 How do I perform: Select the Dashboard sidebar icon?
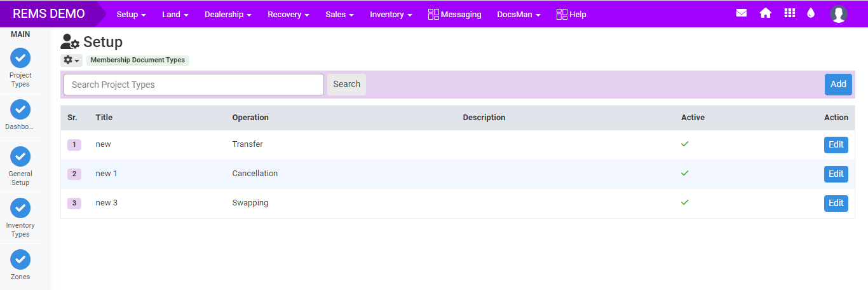(x=20, y=109)
